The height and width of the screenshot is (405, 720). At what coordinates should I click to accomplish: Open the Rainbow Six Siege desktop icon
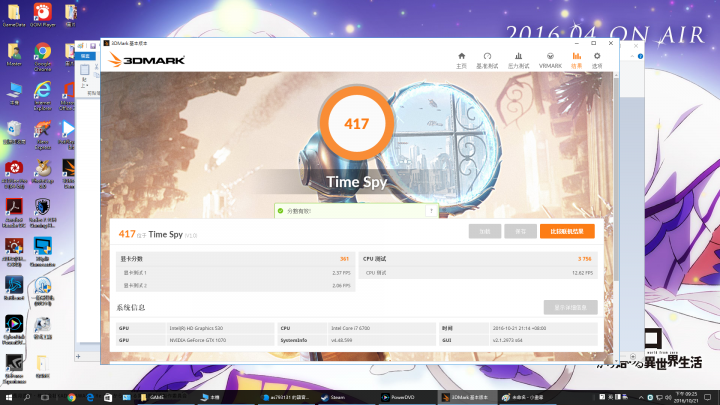(x=42, y=212)
